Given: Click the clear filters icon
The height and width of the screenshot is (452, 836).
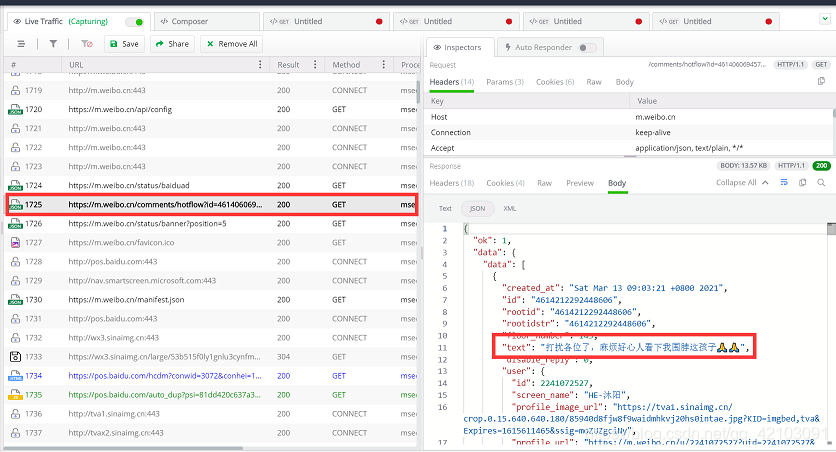Looking at the screenshot, I should click(x=87, y=44).
